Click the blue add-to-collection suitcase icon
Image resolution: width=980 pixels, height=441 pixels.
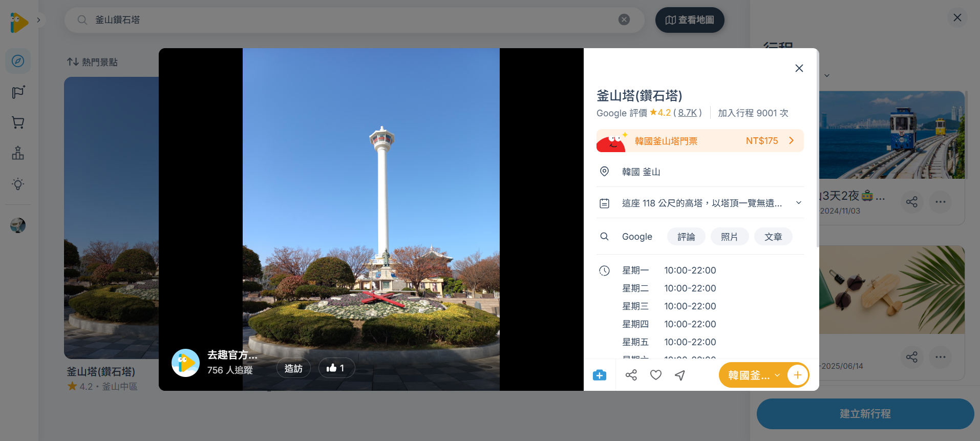pyautogui.click(x=600, y=375)
